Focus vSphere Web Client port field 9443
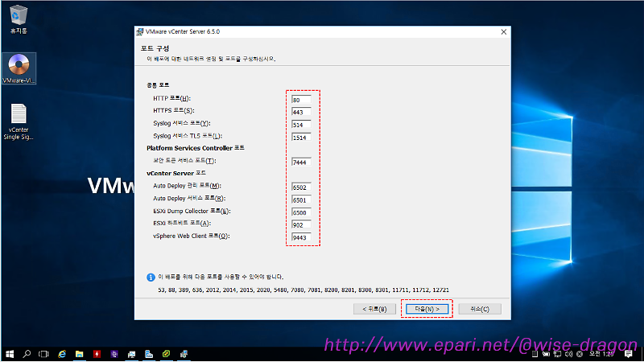 (301, 237)
